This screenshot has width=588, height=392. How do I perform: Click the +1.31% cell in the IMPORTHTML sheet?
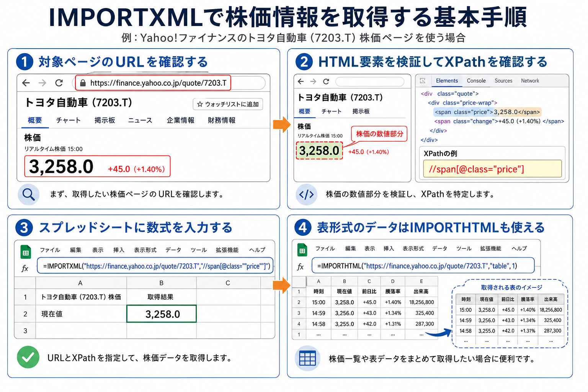(x=393, y=324)
